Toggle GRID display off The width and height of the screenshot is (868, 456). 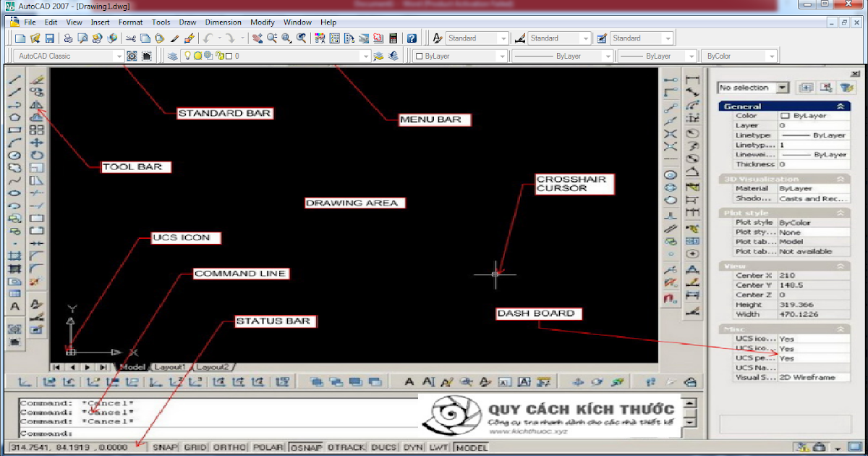tap(193, 447)
